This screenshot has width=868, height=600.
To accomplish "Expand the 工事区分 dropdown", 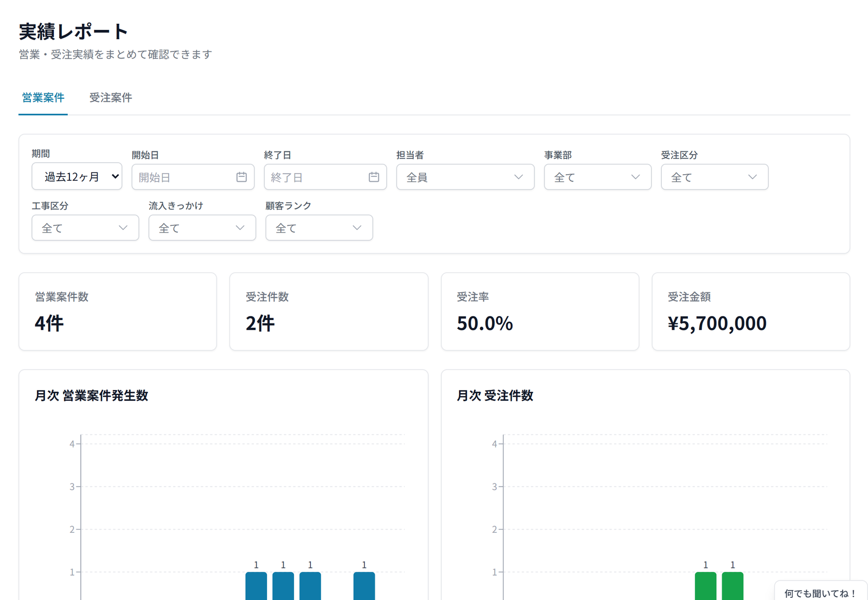I will 85,228.
